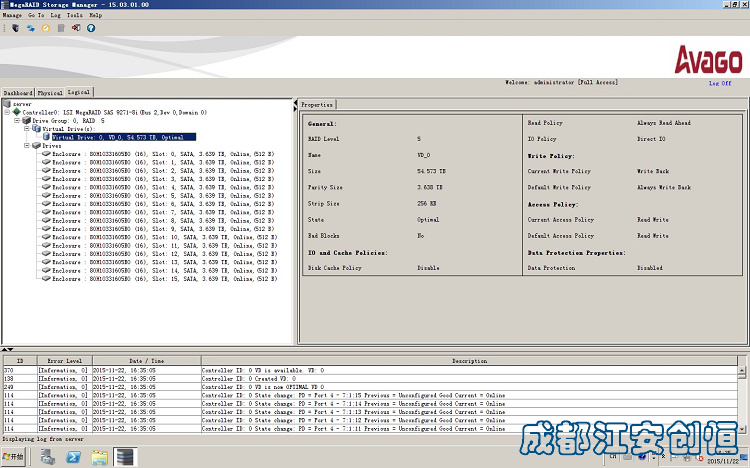Image resolution: width=750 pixels, height=468 pixels.
Task: Click the log scrollbar up arrow
Action: click(742, 370)
